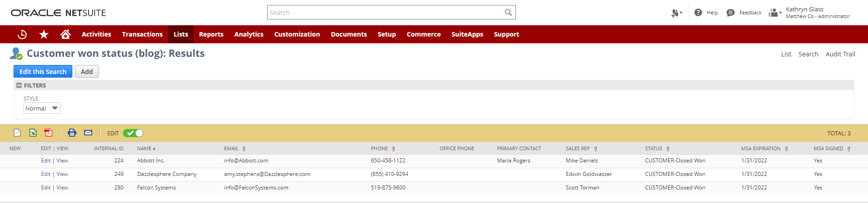Open the List link

click(786, 54)
